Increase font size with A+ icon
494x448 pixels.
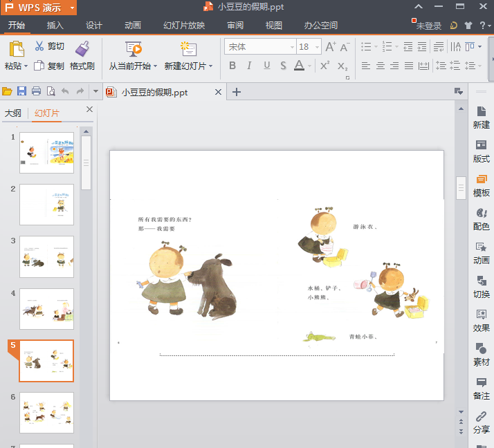tap(331, 47)
